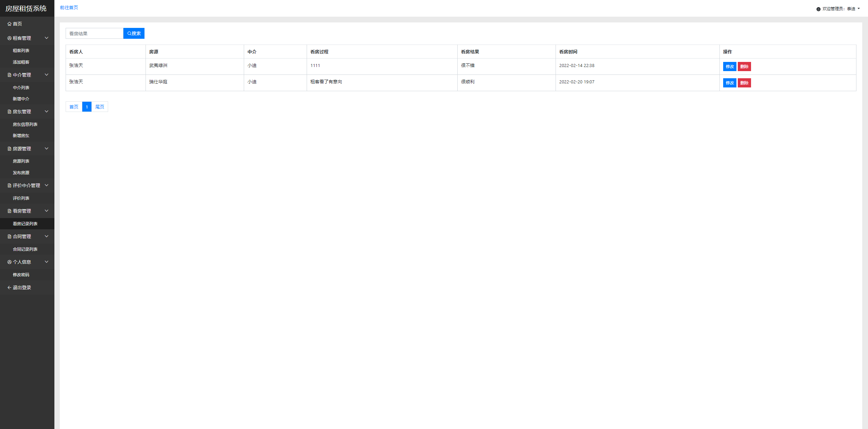The width and height of the screenshot is (868, 429).
Task: Follow the 前往首页 link
Action: 69,7
